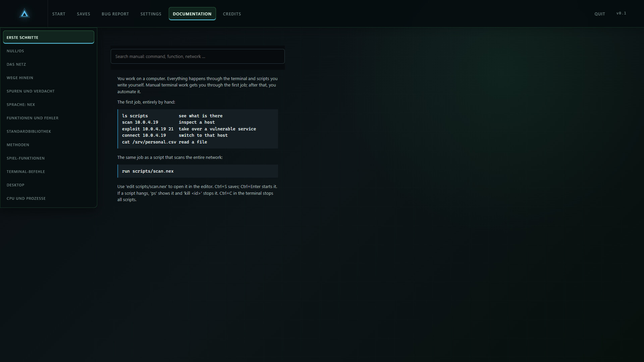Open the Standardbibliothek chapter

tap(49, 131)
